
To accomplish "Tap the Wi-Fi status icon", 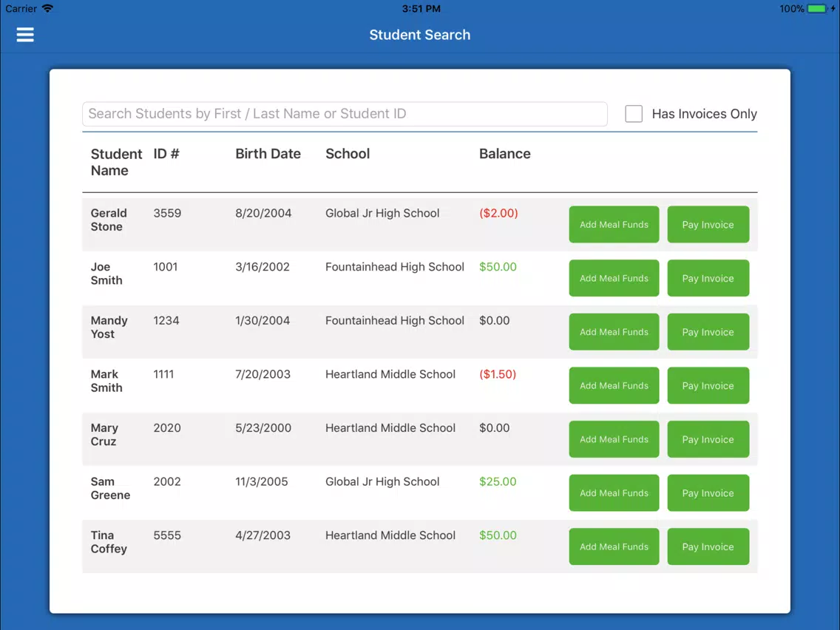I will [47, 9].
